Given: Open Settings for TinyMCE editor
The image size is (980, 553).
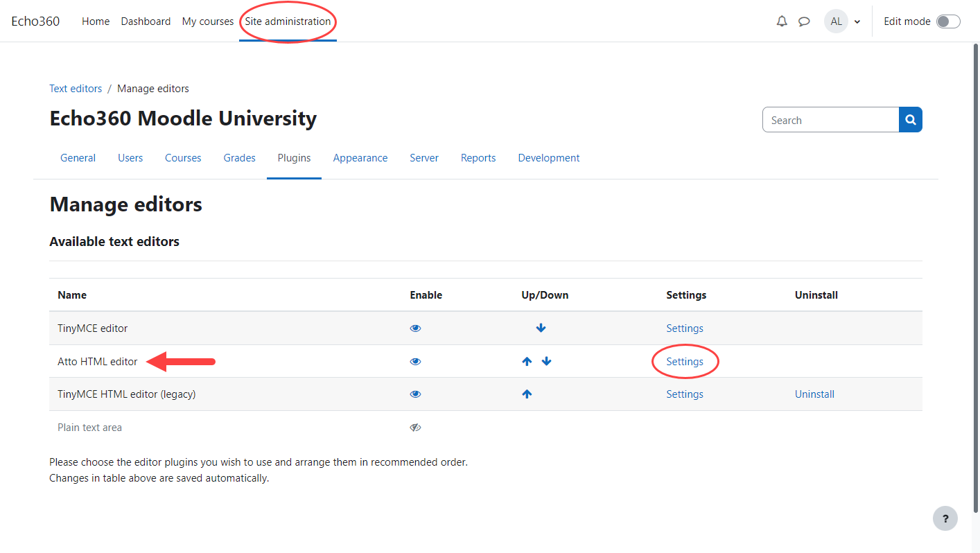Looking at the screenshot, I should (x=685, y=328).
